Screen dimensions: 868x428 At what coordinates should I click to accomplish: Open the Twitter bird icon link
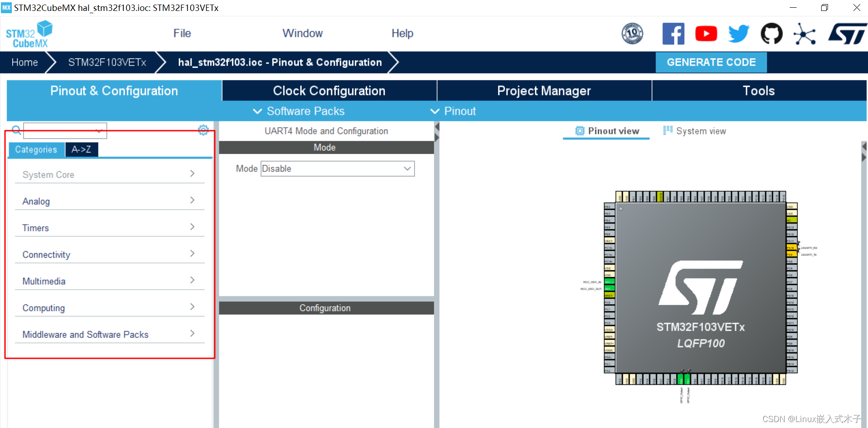coord(739,34)
